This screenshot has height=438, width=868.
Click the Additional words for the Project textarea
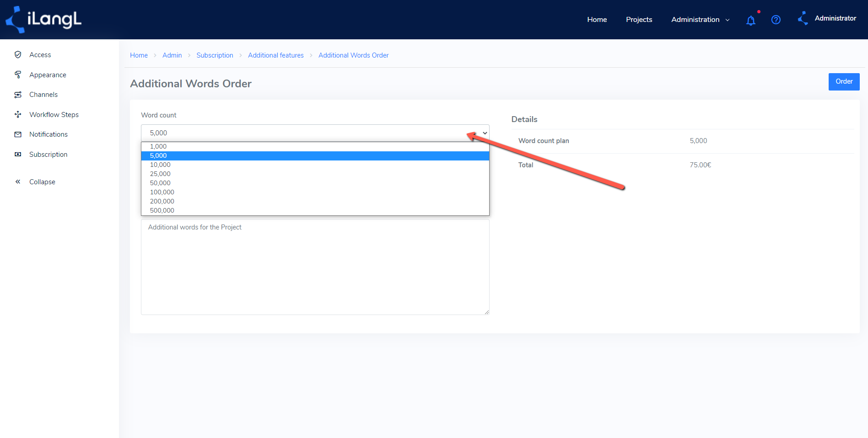(315, 267)
